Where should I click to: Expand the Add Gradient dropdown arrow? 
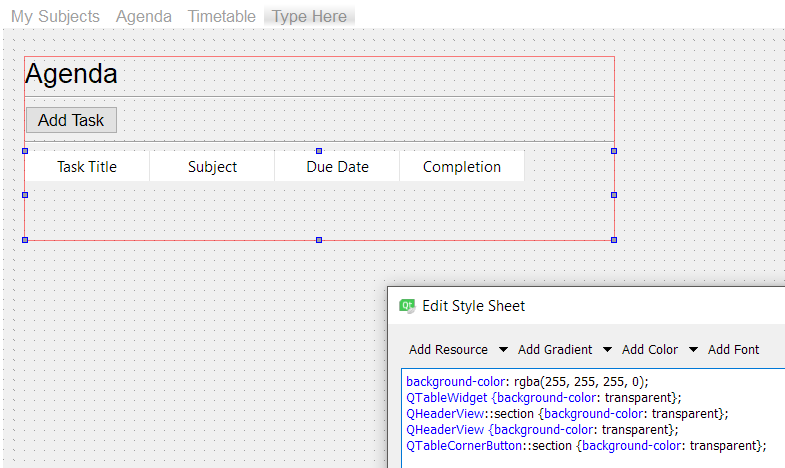click(607, 349)
